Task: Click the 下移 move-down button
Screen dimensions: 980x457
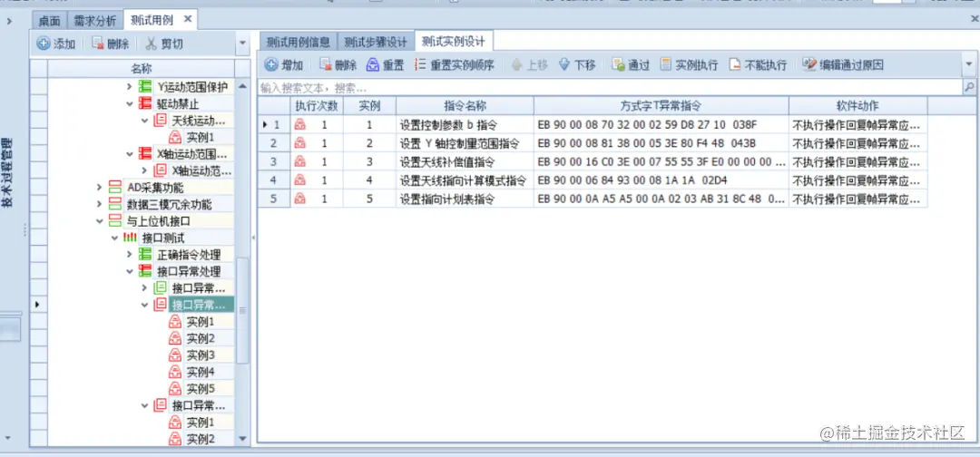Action: point(577,65)
